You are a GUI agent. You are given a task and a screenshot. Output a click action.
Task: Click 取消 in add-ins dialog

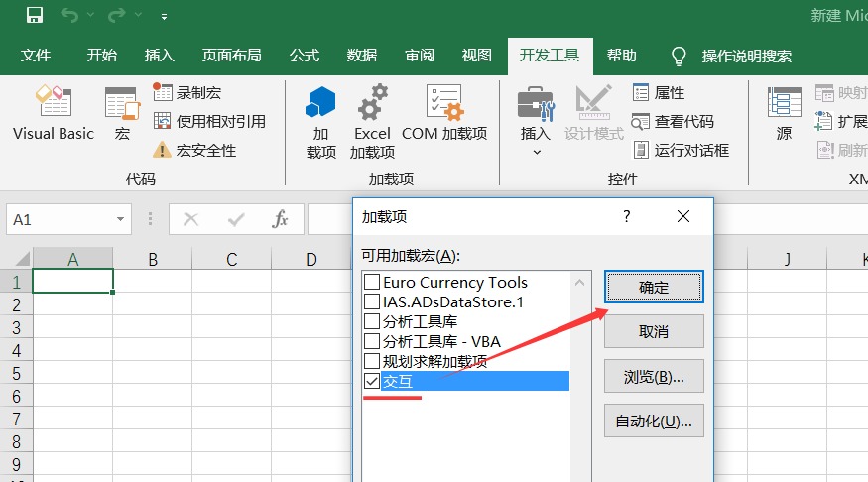654,331
